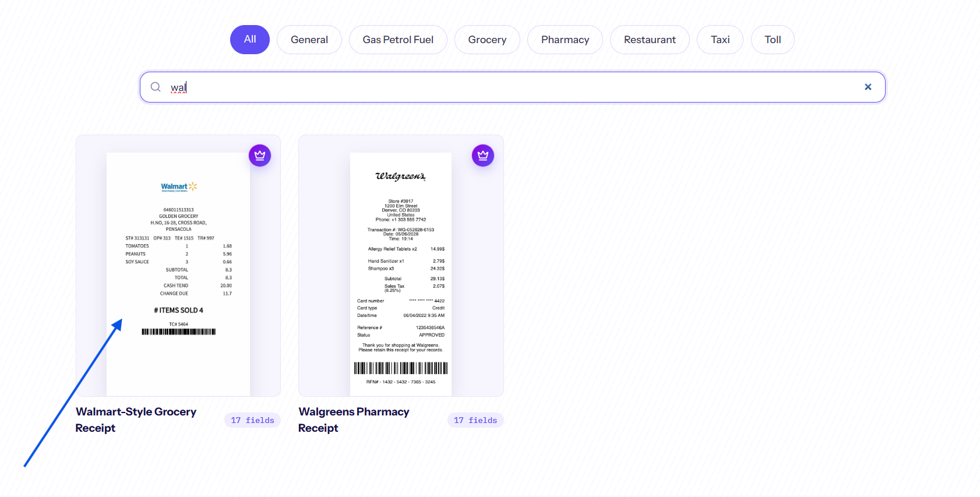Pick the Toll category filter
Screen dimensions: 980x497
pyautogui.click(x=773, y=40)
